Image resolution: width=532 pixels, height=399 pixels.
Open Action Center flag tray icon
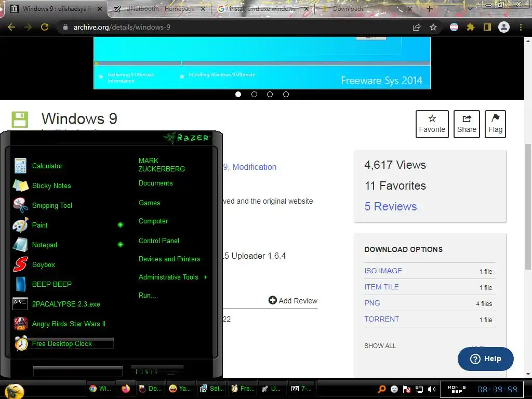pos(406,389)
